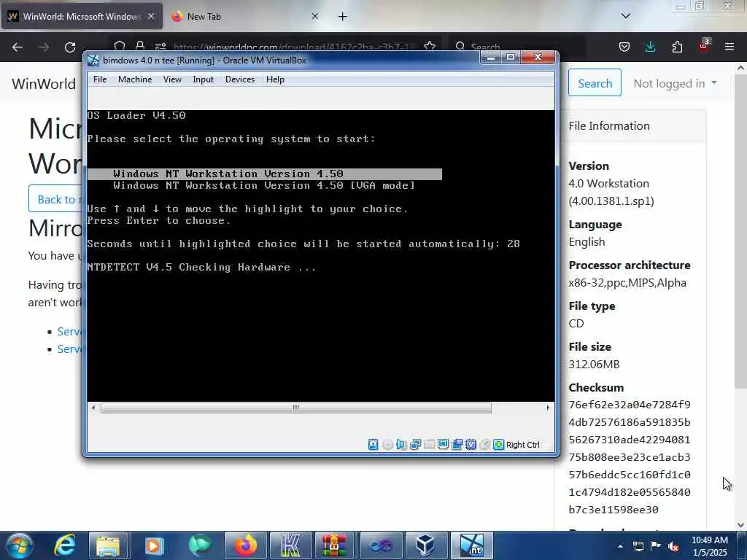Click the Back to button on WinWorld page
This screenshot has height=560, width=747.
tap(55, 199)
